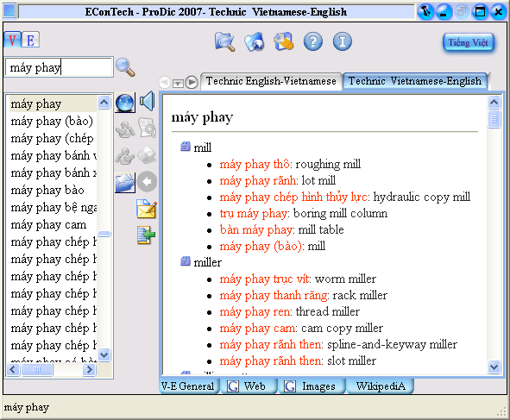Play pronunciation with speaker icon
This screenshot has width=510, height=420.
pos(147,101)
